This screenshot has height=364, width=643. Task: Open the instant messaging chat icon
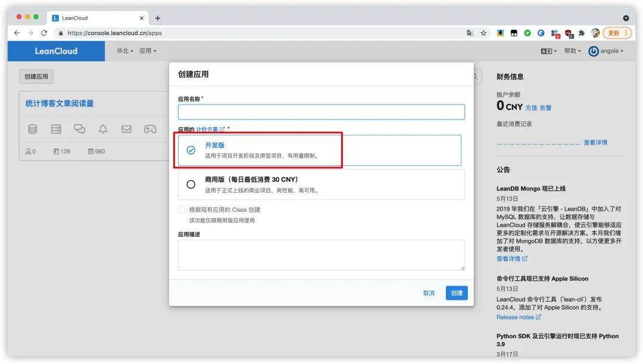[x=80, y=130]
